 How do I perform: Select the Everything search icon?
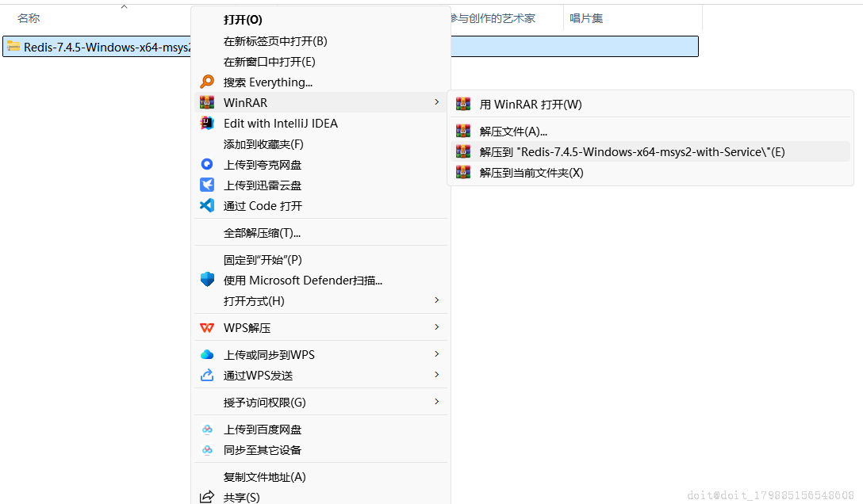206,82
